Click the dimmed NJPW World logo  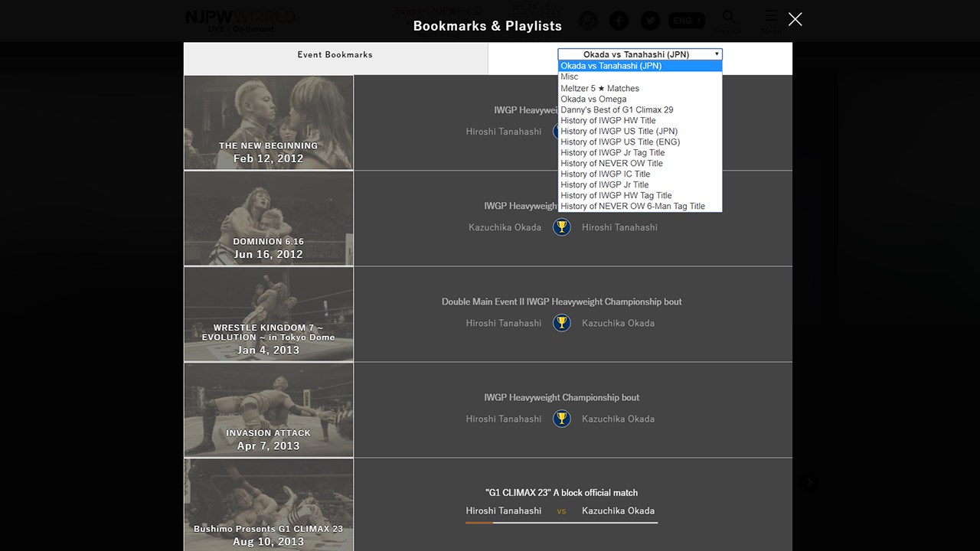pos(240,20)
